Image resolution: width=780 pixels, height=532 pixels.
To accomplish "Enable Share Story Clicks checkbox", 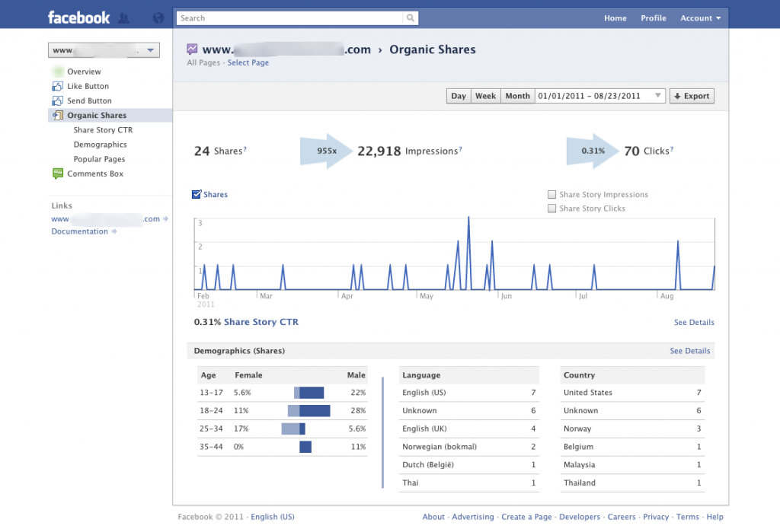I will (551, 209).
